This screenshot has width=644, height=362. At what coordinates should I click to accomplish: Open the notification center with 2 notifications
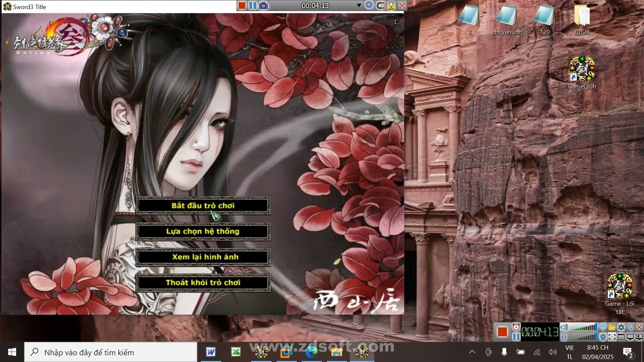628,352
